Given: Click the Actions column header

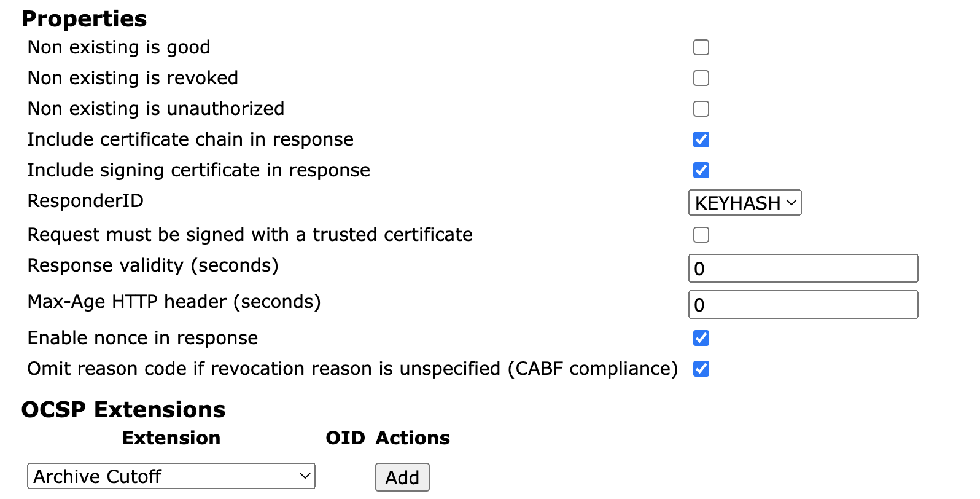Looking at the screenshot, I should pyautogui.click(x=411, y=438).
